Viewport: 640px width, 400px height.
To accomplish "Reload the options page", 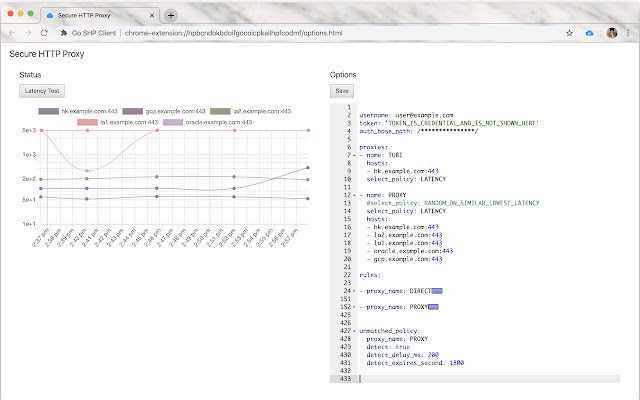I will (44, 33).
